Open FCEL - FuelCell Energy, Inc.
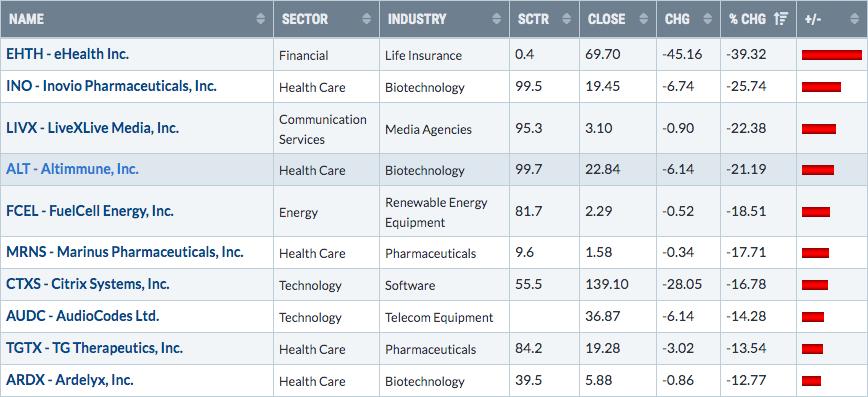The image size is (868, 397). pos(90,211)
